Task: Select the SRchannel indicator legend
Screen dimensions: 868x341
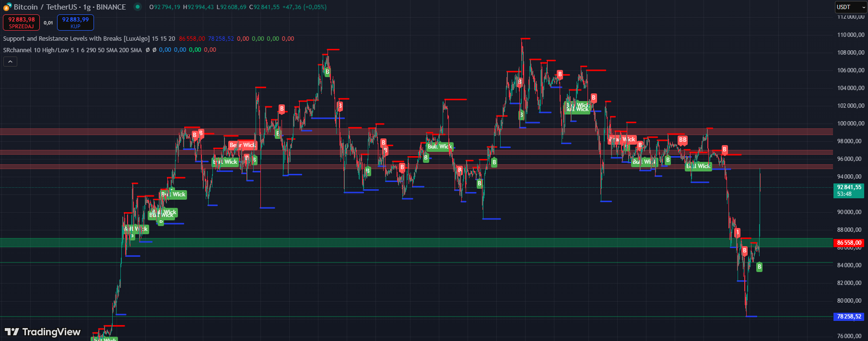Action: [x=72, y=50]
